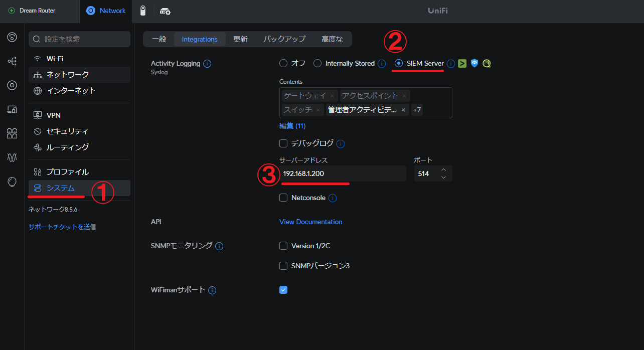644x350 pixels.
Task: Switch to the 一般 tab
Action: coord(159,39)
